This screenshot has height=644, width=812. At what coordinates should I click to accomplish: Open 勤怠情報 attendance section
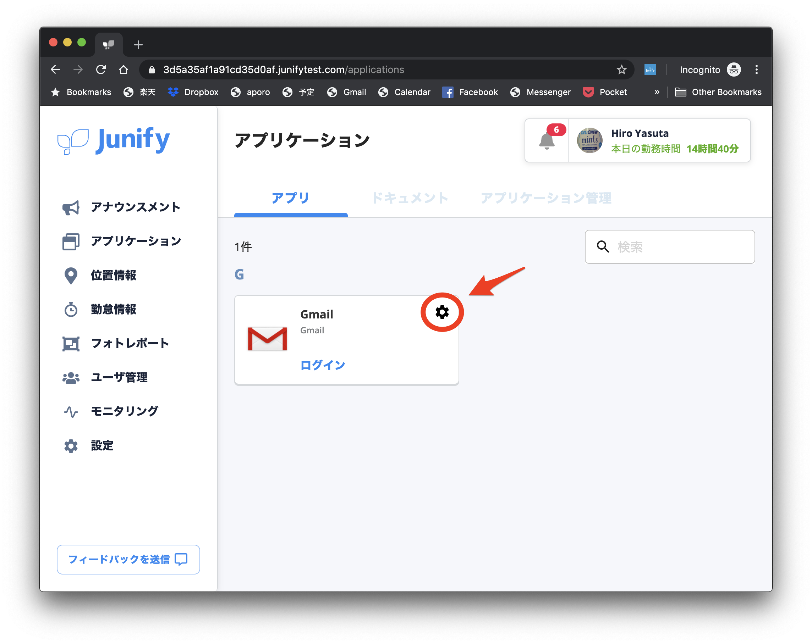[113, 309]
